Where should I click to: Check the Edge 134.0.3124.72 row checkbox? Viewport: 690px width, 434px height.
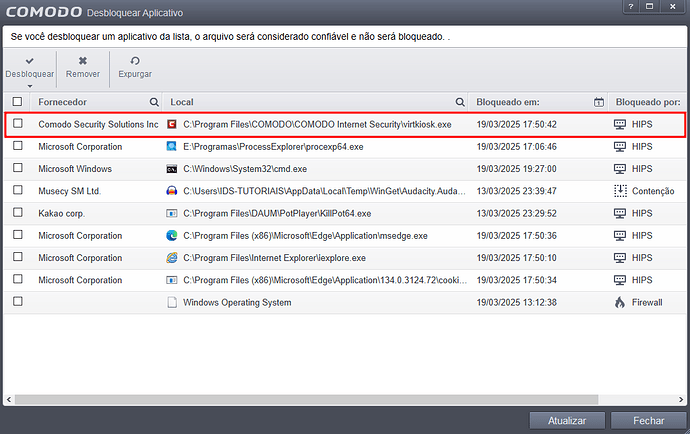tap(18, 279)
